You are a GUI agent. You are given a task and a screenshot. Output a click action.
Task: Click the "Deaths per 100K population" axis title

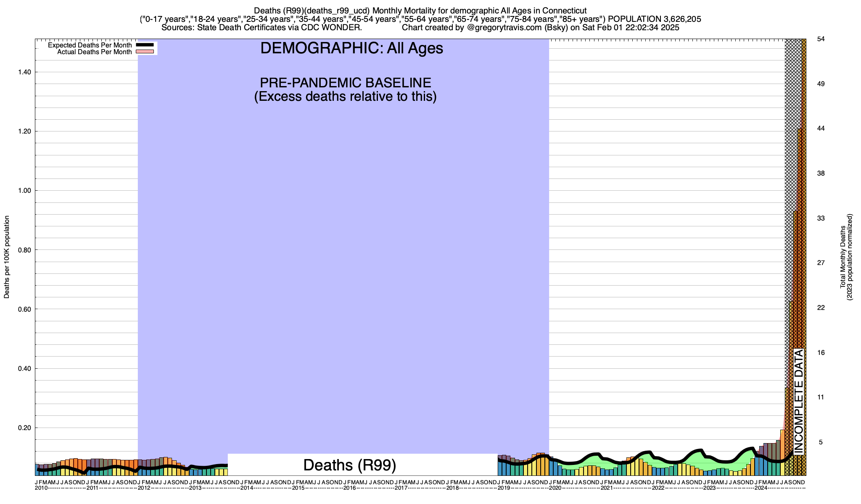click(x=7, y=257)
